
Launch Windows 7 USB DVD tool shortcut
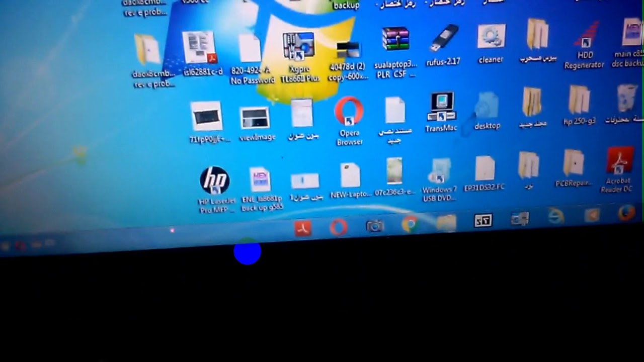(x=439, y=170)
